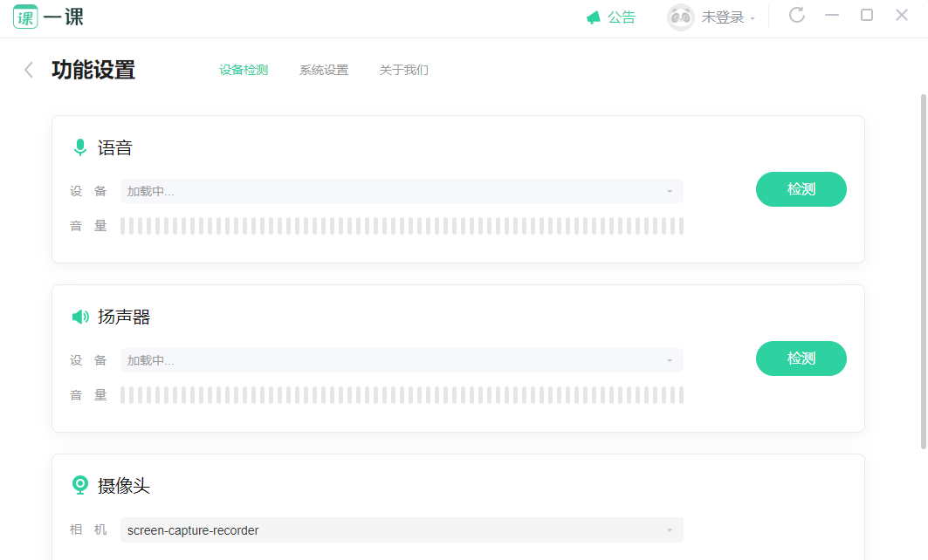Click the panda user avatar
This screenshot has height=560, width=928.
click(x=681, y=17)
